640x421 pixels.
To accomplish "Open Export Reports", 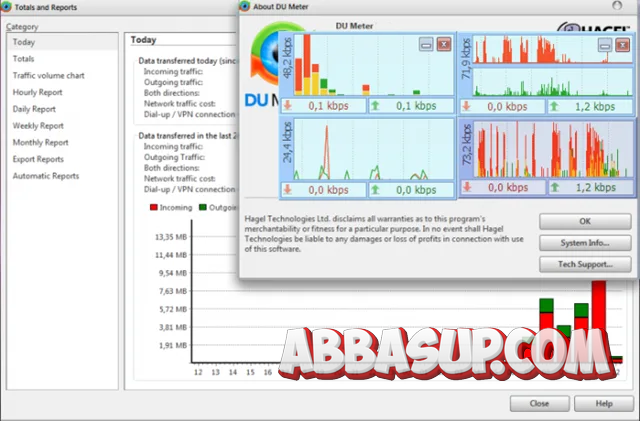I will coord(38,159).
